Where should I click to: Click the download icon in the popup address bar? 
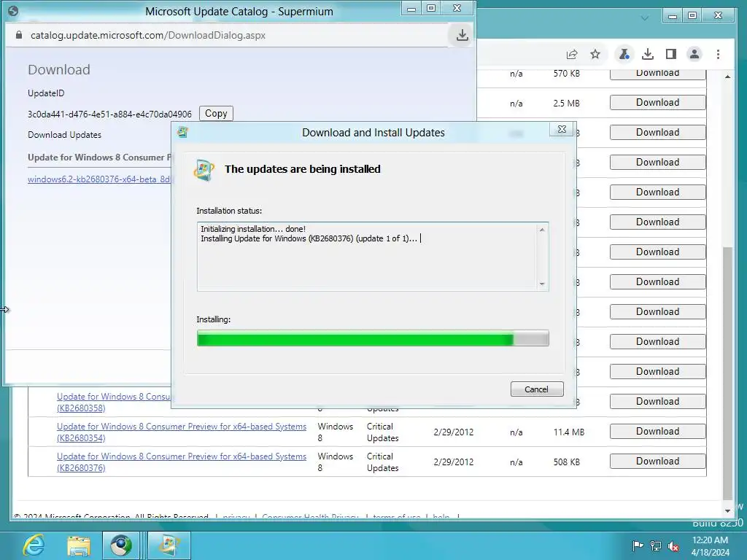coord(462,35)
